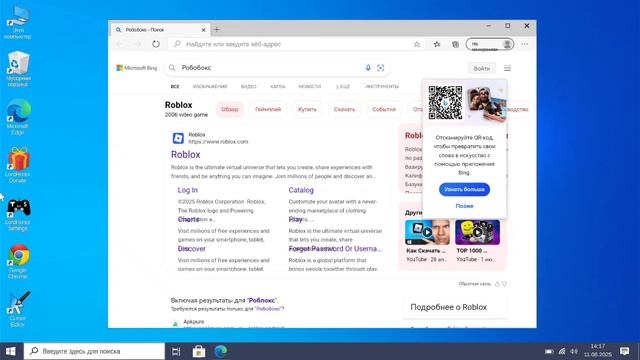The image size is (640, 360).
Task: Open the gift box desktop shortcut
Action: click(x=18, y=165)
